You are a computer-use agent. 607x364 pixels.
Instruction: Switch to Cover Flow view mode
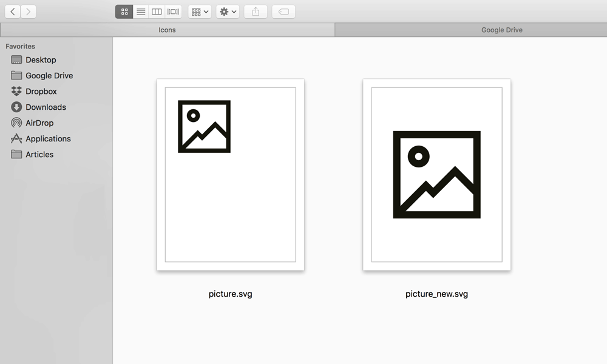tap(173, 12)
